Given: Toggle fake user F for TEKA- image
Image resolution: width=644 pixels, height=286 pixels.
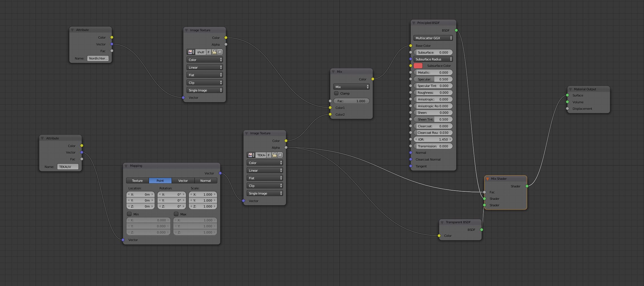Looking at the screenshot, I should tap(269, 155).
